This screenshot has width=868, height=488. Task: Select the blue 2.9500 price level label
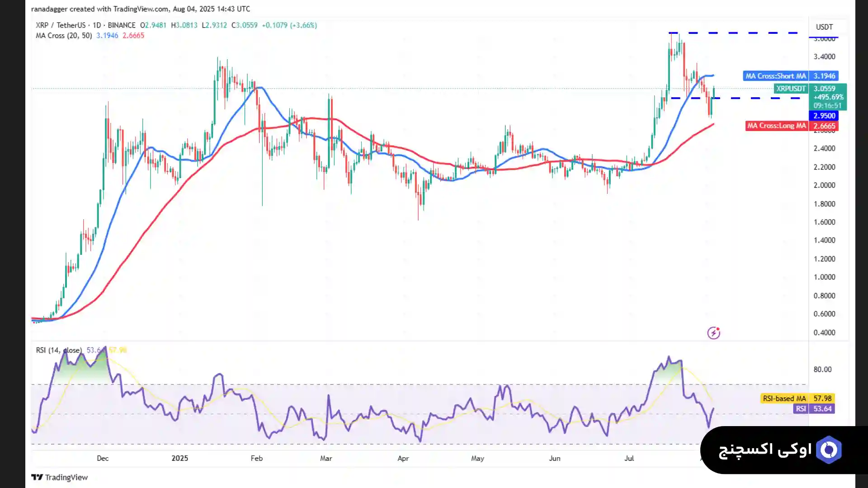824,116
